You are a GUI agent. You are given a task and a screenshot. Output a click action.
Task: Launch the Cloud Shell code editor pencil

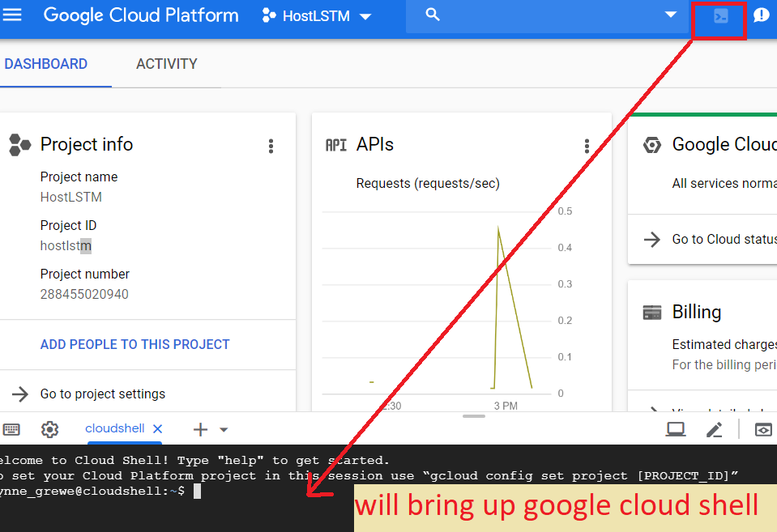(x=714, y=429)
